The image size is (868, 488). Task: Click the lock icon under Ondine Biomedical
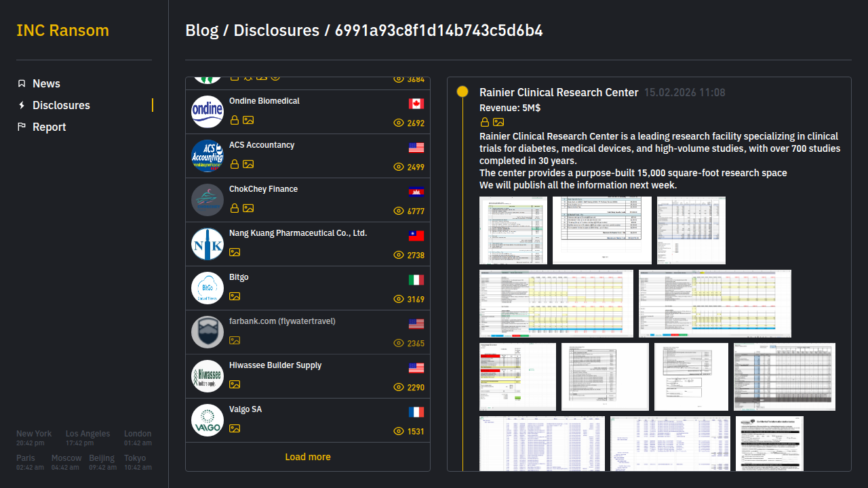tap(235, 120)
